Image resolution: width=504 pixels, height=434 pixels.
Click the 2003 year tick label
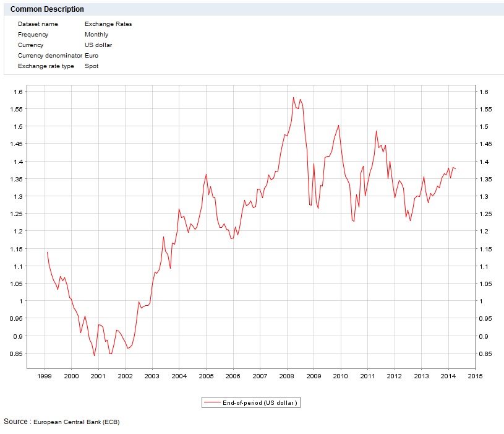[152, 376]
